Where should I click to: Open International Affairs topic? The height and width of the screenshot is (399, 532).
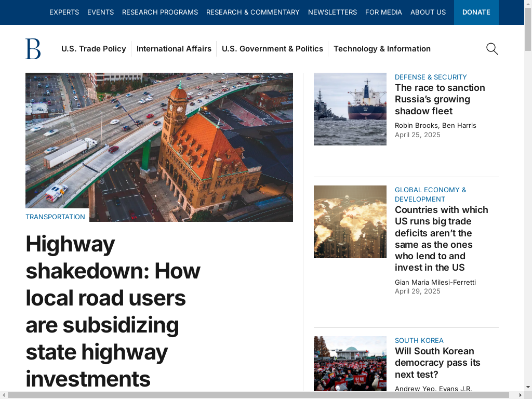tap(174, 49)
